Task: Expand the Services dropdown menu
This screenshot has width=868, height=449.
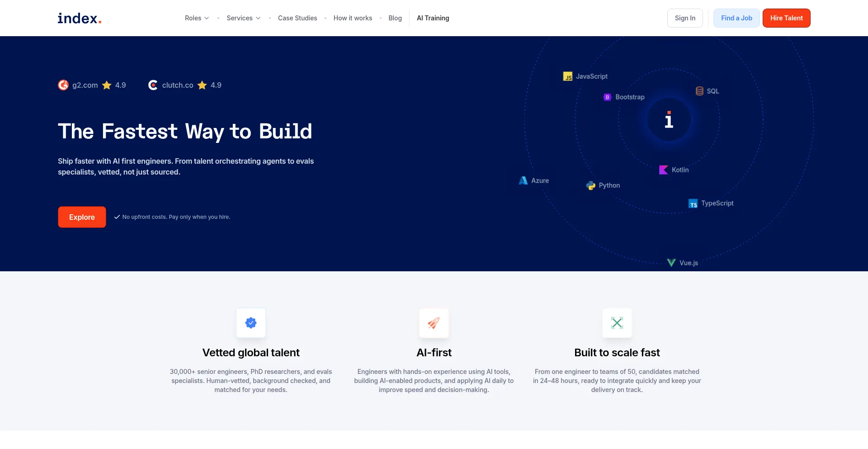Action: pyautogui.click(x=243, y=18)
